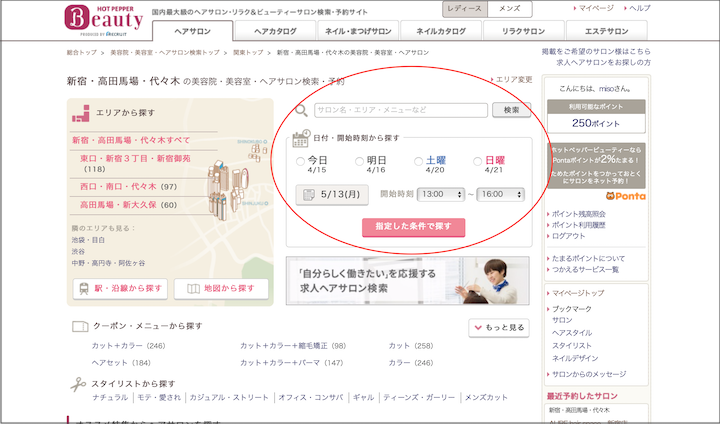Click the train icon on 駅・沿線から探す
This screenshot has width=720, height=424.
87,289
